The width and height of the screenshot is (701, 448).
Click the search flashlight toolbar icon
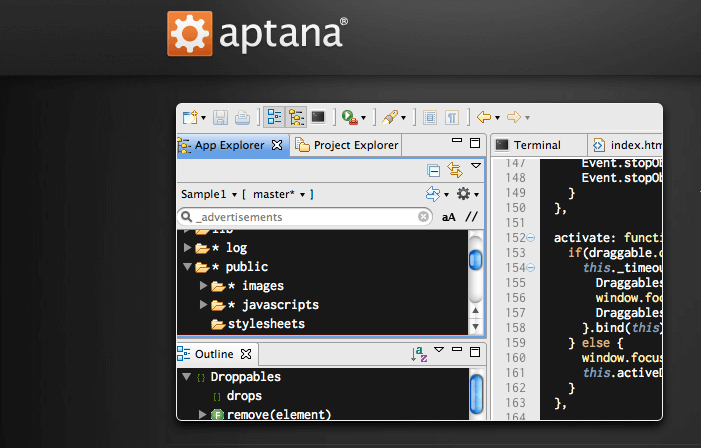tap(390, 117)
